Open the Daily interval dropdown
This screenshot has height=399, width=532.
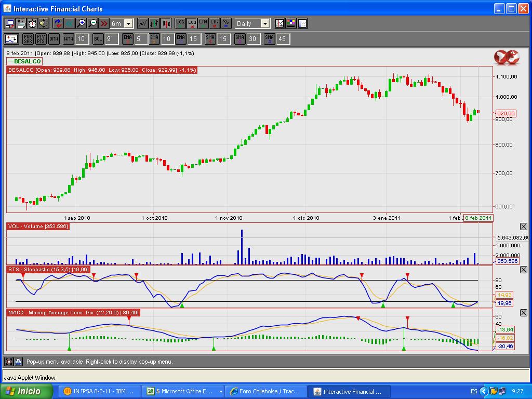[264, 24]
